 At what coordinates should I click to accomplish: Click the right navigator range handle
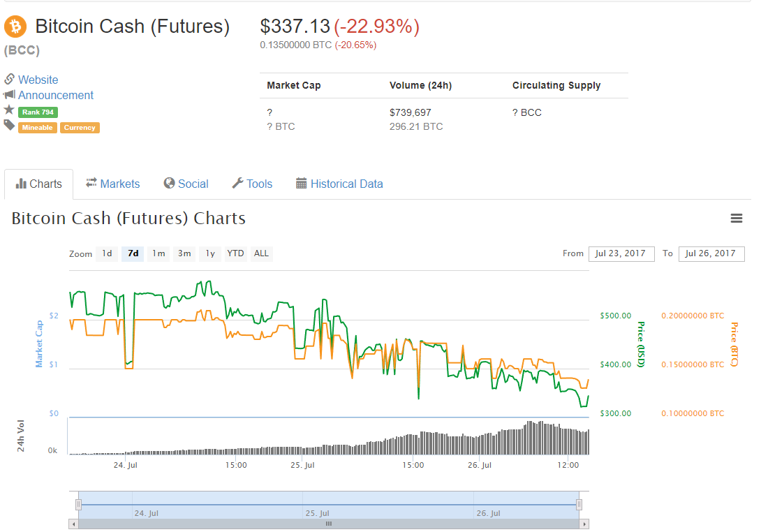click(579, 505)
